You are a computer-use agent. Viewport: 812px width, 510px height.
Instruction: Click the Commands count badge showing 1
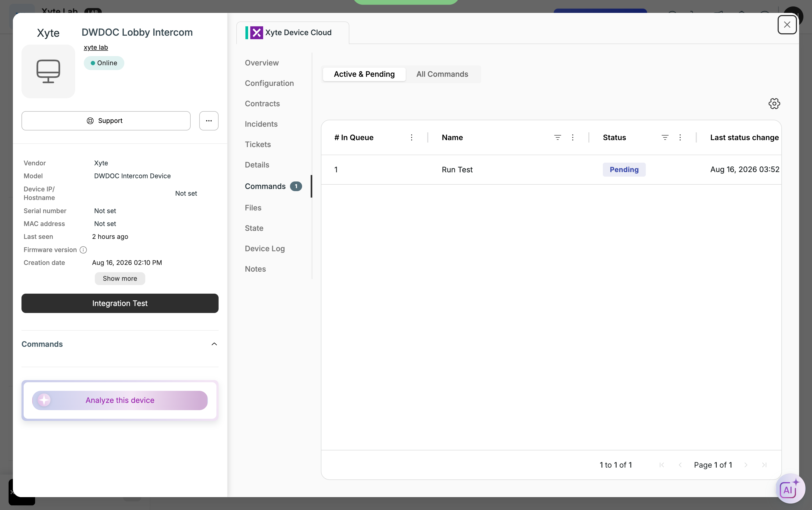(x=296, y=186)
